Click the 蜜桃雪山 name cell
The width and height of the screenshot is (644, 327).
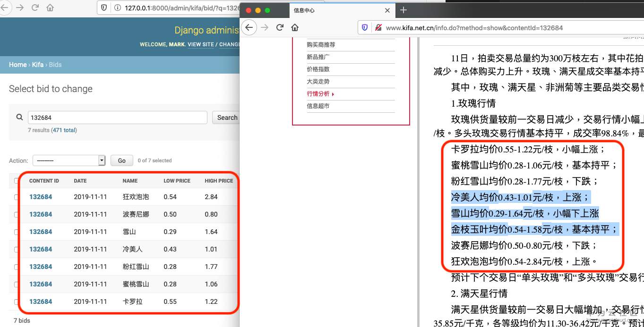136,284
